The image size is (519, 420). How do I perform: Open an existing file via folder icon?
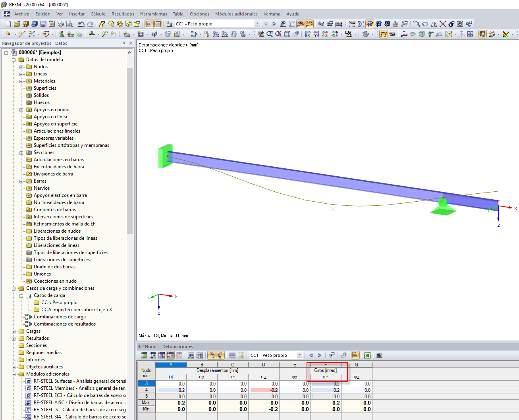17,24
